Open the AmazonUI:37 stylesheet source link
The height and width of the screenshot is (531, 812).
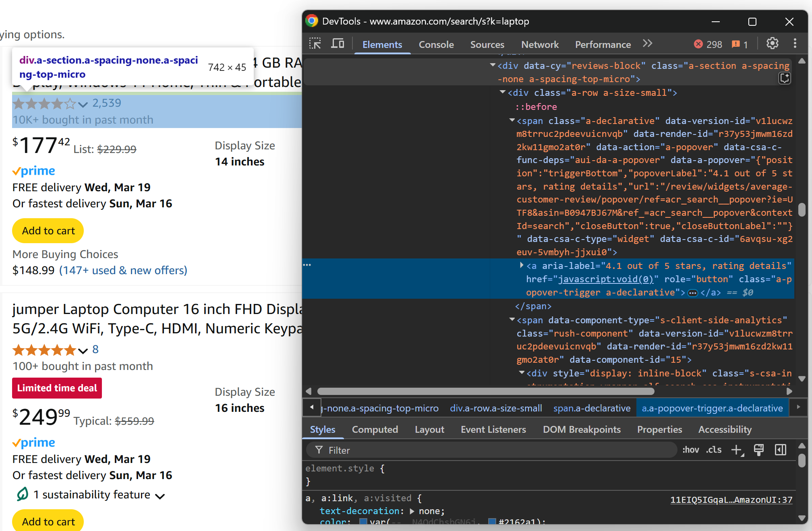pos(731,500)
